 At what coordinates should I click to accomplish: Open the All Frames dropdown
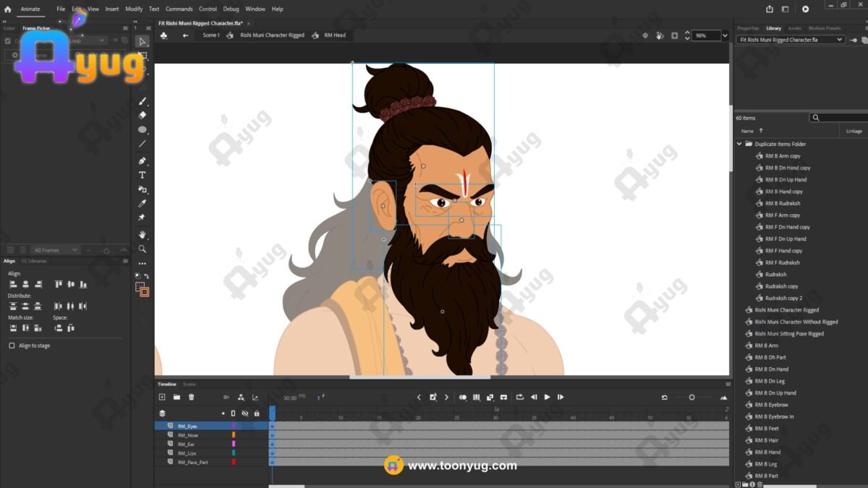56,250
